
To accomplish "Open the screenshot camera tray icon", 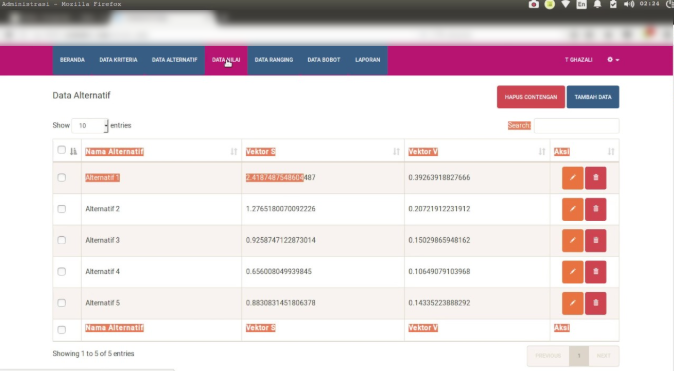I will (533, 4).
